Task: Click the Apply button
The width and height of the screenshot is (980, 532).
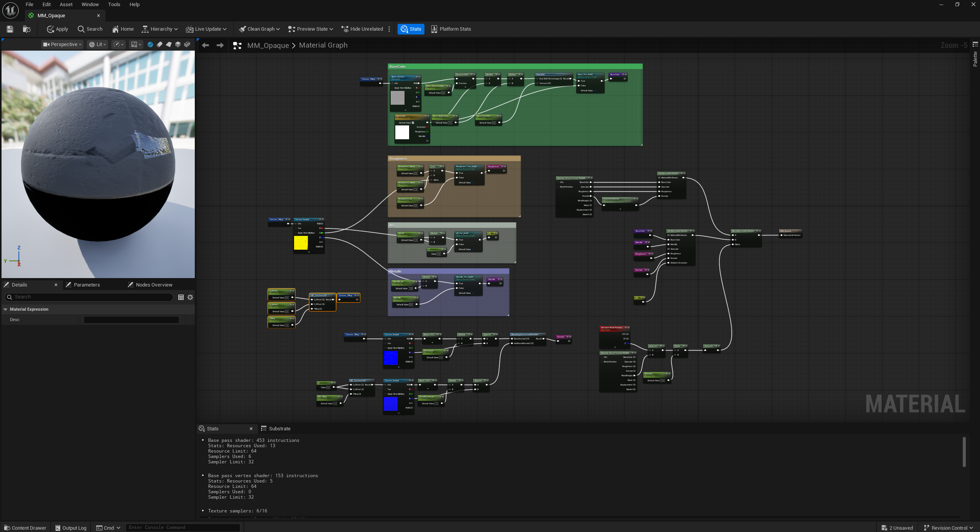Action: [58, 29]
